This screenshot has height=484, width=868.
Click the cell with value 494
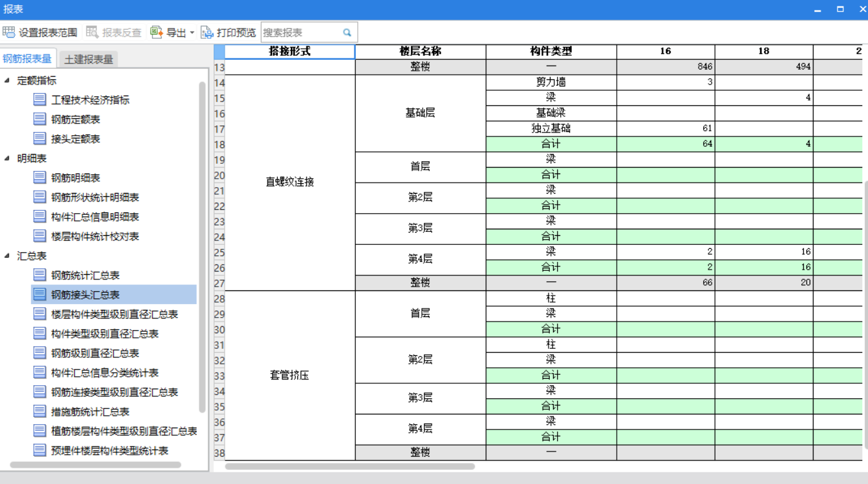pos(763,67)
